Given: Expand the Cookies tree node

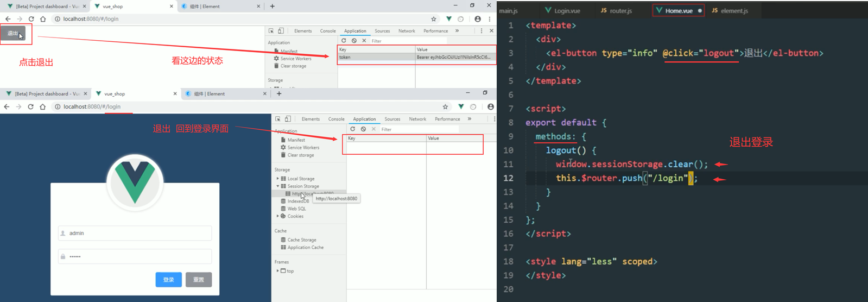Looking at the screenshot, I should [x=278, y=216].
